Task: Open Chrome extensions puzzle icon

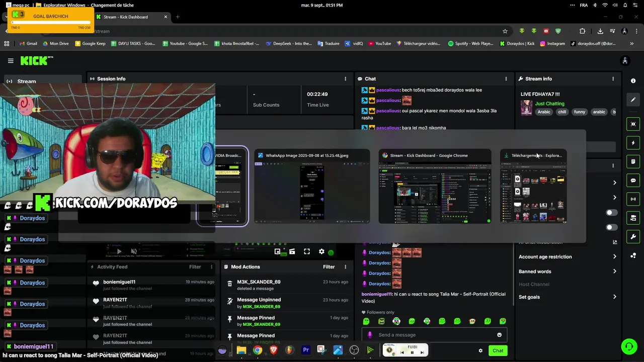Action: 582,31
